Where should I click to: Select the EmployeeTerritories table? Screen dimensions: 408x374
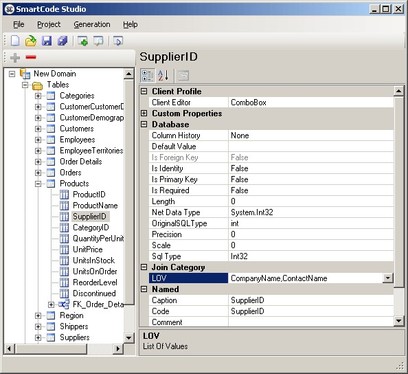(x=91, y=151)
